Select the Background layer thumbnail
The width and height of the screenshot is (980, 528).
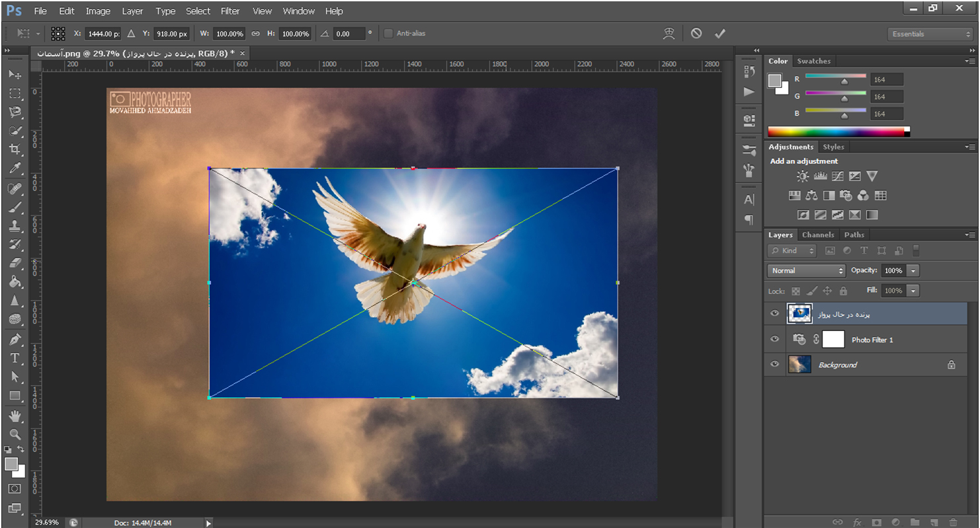(799, 365)
